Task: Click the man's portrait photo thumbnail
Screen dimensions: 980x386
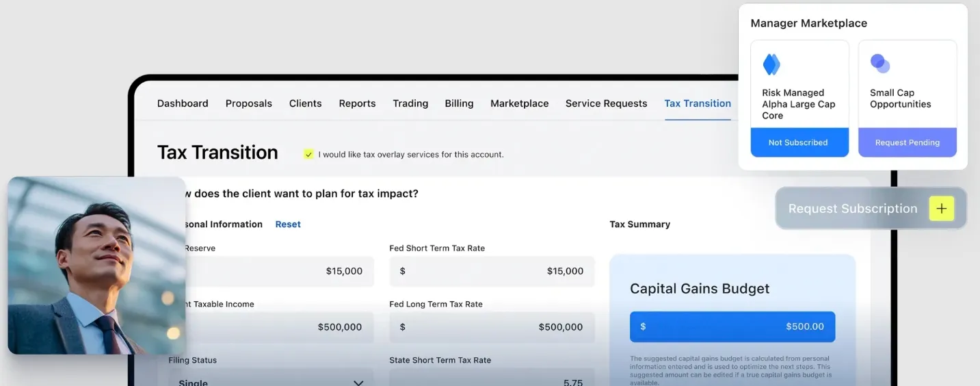Action: coord(96,266)
